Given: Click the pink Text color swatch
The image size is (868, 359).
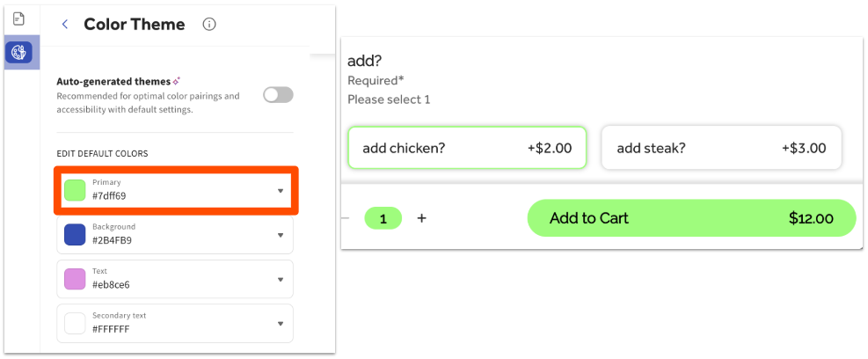Looking at the screenshot, I should click(76, 279).
